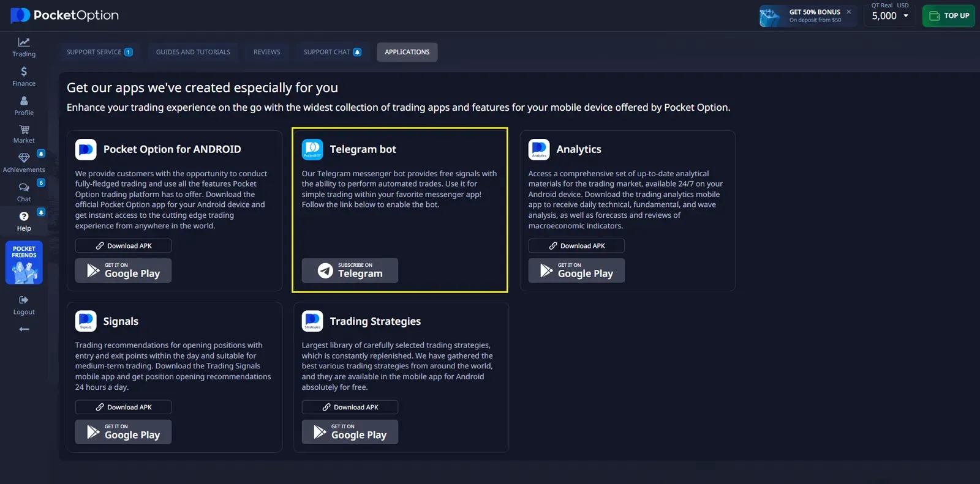The height and width of the screenshot is (484, 980).
Task: Click the Logout icon
Action: [x=24, y=304]
